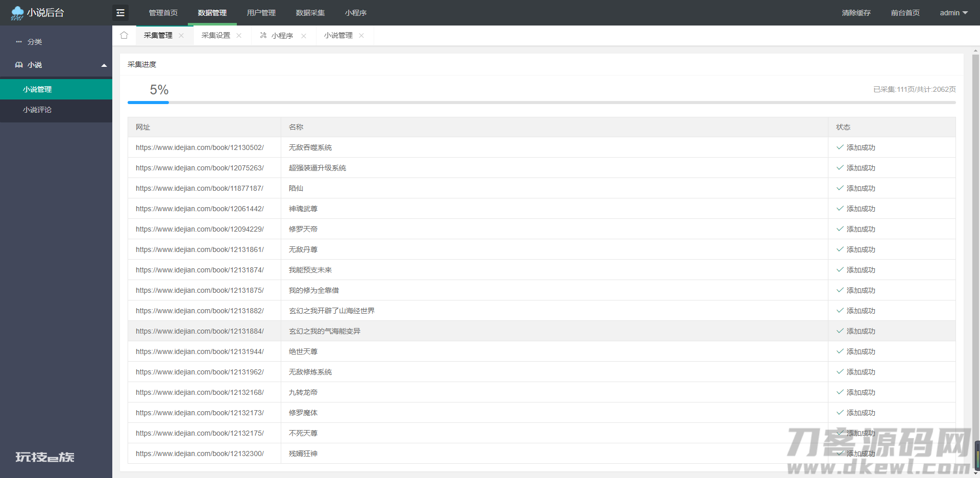The width and height of the screenshot is (980, 478).
Task: Collapse the 小说 sidebar menu arrow
Action: (x=104, y=65)
